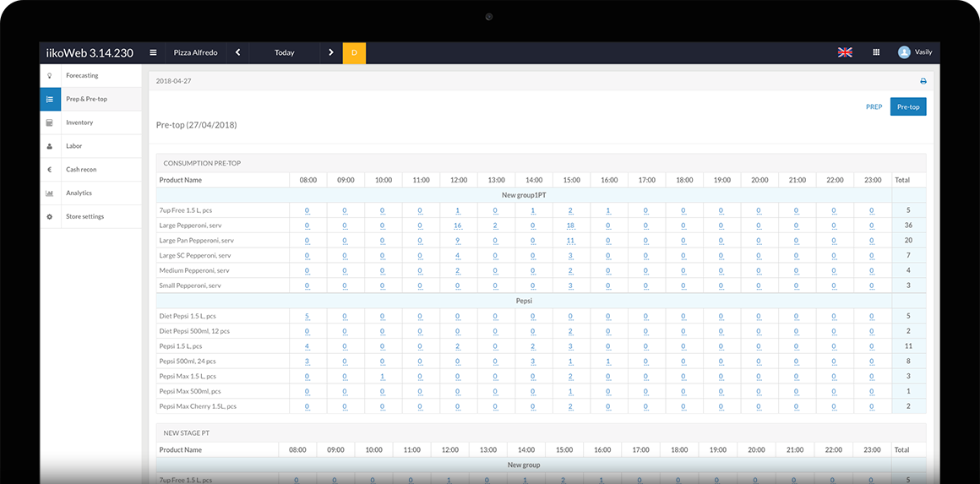Click Large Pan Pepperoni 15:00 value 11
This screenshot has height=484, width=980.
(x=570, y=241)
